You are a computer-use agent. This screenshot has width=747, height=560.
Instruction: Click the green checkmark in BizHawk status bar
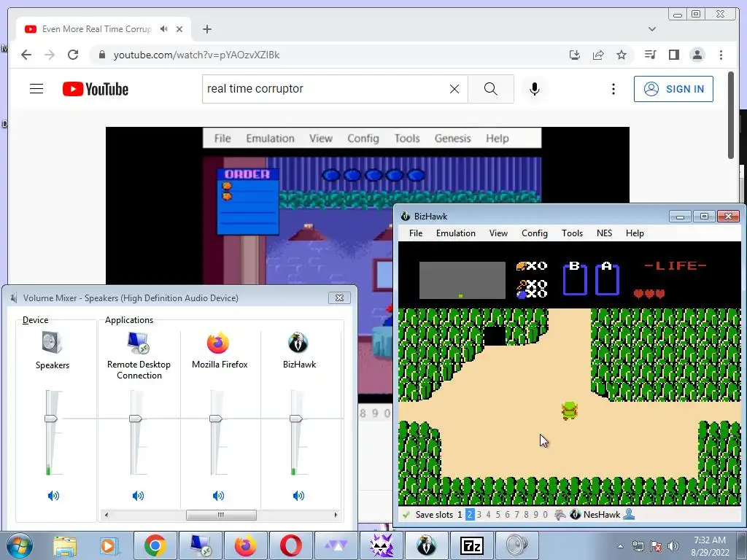point(406,515)
